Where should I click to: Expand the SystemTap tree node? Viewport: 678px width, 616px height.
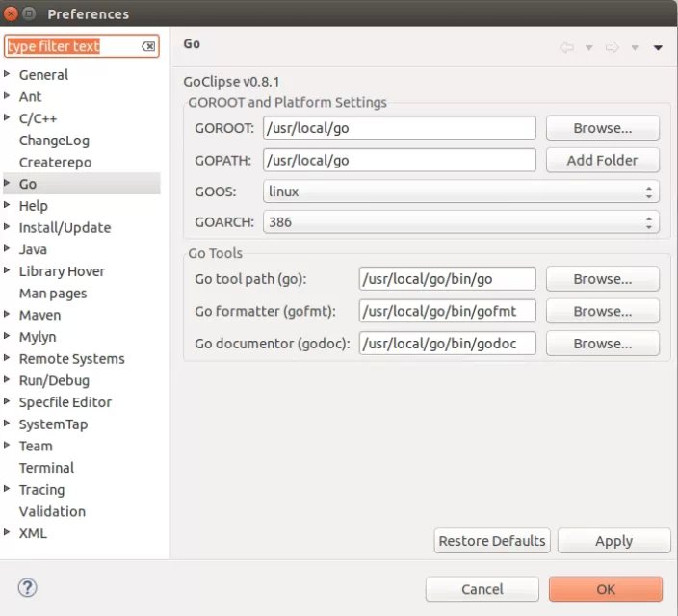7,423
